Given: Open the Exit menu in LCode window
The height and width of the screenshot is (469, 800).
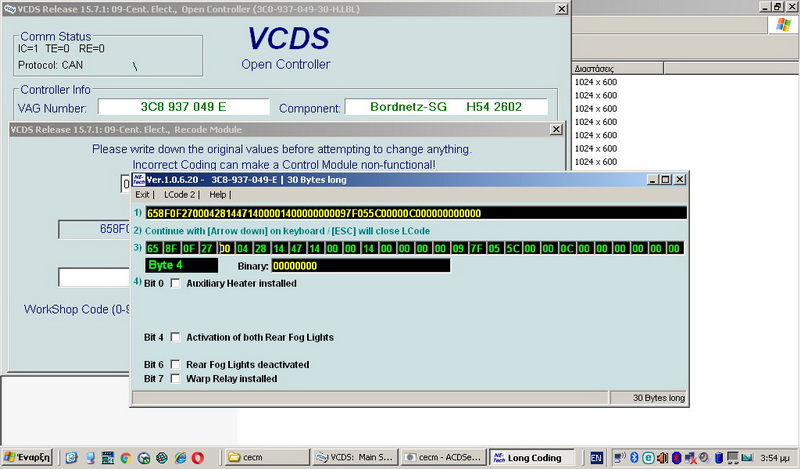Looking at the screenshot, I should 142,194.
